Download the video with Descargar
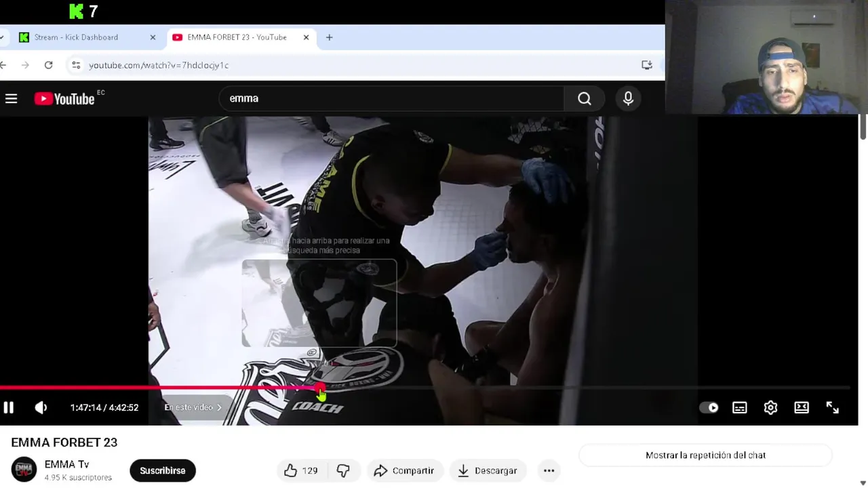 click(x=487, y=470)
